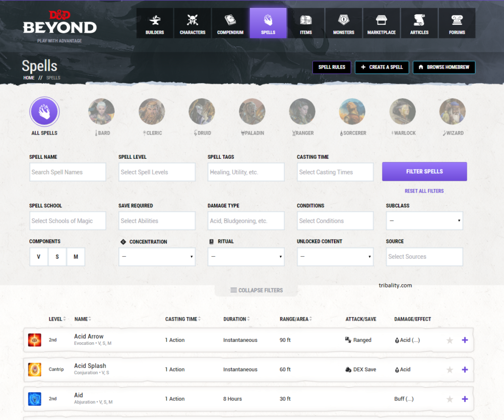Click the Spell Rules button
Image resolution: width=504 pixels, height=420 pixels.
[x=332, y=67]
